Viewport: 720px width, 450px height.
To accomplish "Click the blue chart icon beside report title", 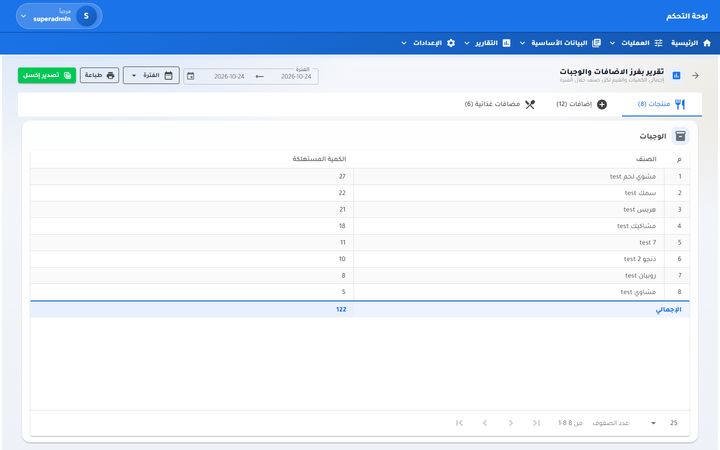I will [676, 75].
